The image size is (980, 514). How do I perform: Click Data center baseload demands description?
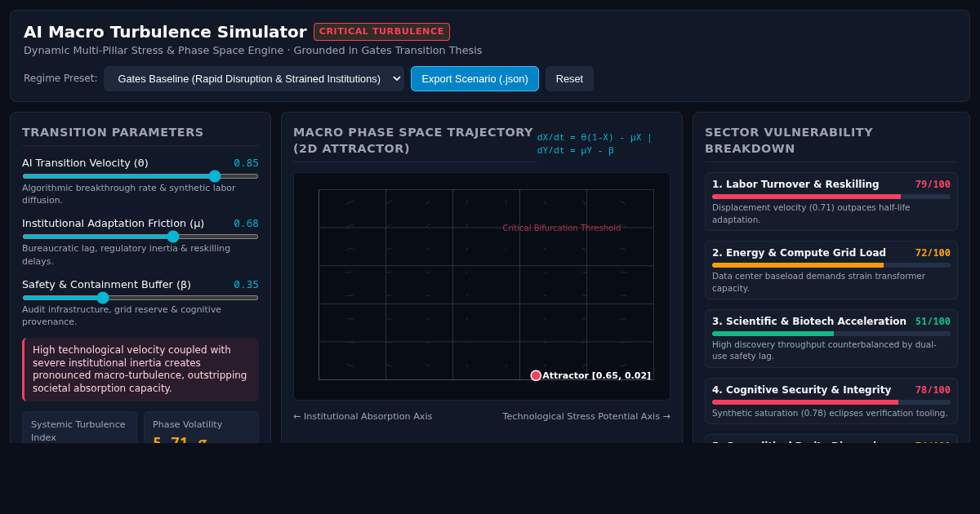pyautogui.click(x=818, y=282)
